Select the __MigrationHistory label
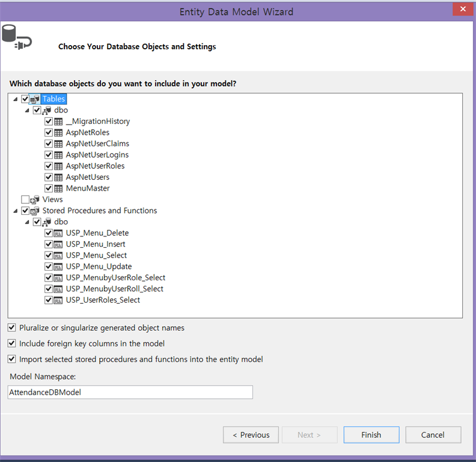Screen dimensions: 476x462 pos(98,122)
